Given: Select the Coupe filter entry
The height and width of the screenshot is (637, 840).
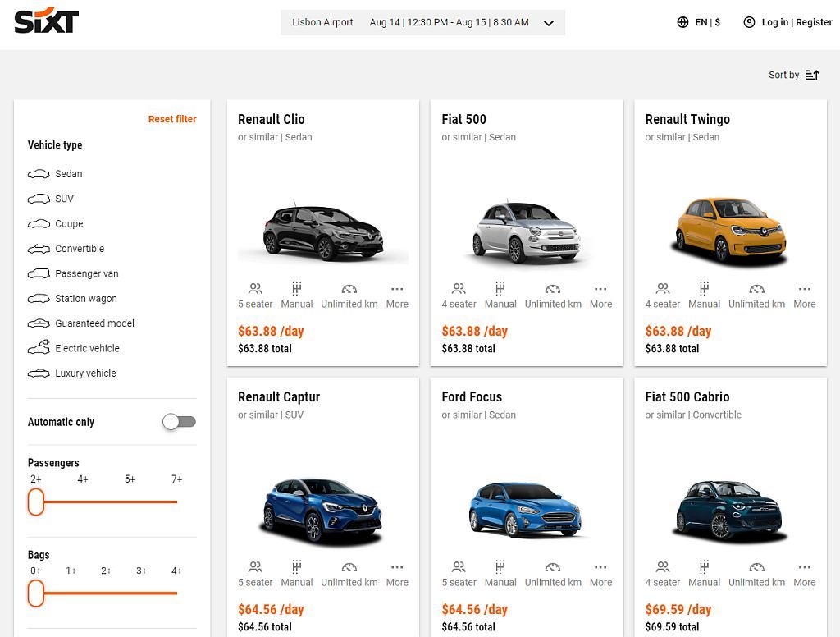Looking at the screenshot, I should (39, 223).
